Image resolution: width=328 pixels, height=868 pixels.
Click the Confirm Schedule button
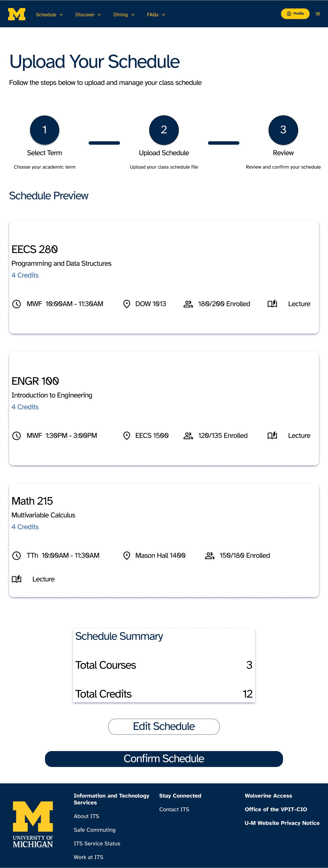[x=164, y=759]
